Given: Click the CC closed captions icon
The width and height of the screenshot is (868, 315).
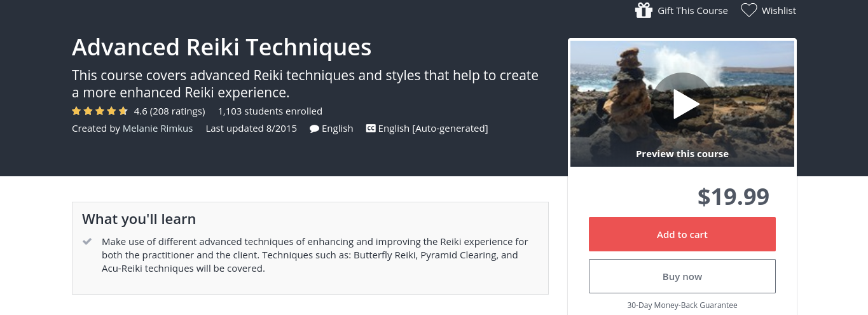Looking at the screenshot, I should pyautogui.click(x=371, y=129).
